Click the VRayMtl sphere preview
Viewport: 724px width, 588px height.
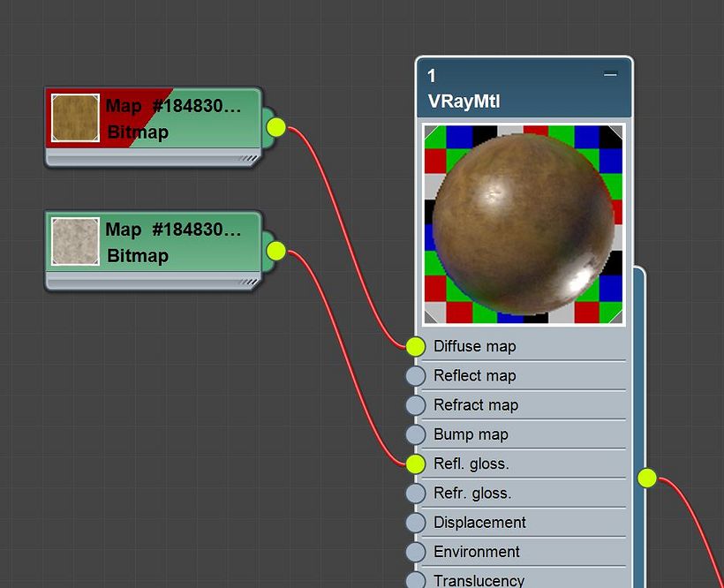tap(524, 224)
